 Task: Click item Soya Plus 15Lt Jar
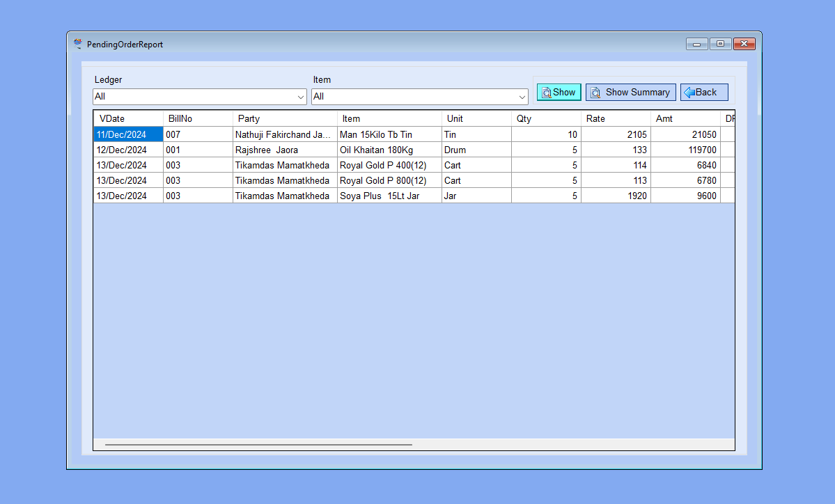click(x=389, y=196)
